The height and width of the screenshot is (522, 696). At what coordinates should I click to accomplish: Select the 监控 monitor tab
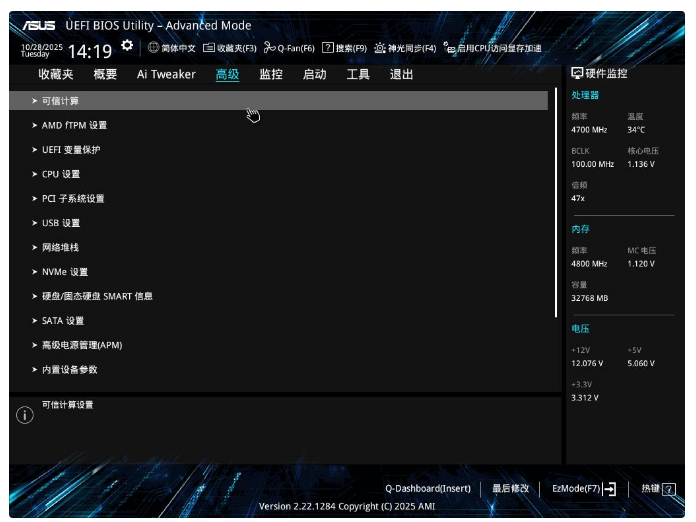(271, 74)
